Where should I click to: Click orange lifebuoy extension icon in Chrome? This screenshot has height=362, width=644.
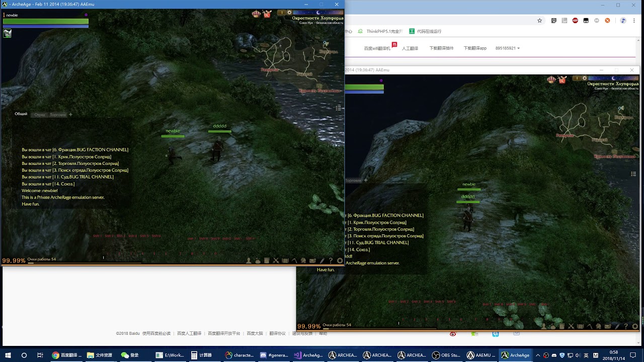pos(607,21)
